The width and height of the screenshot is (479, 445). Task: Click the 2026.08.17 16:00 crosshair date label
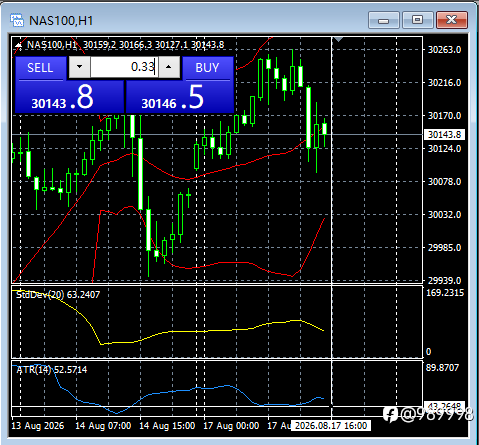coord(331,426)
